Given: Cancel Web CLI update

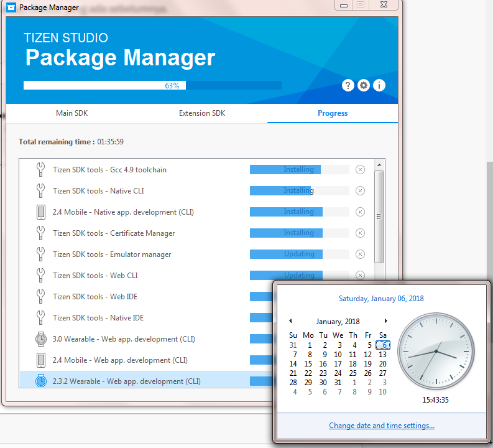Looking at the screenshot, I should pyautogui.click(x=360, y=275).
